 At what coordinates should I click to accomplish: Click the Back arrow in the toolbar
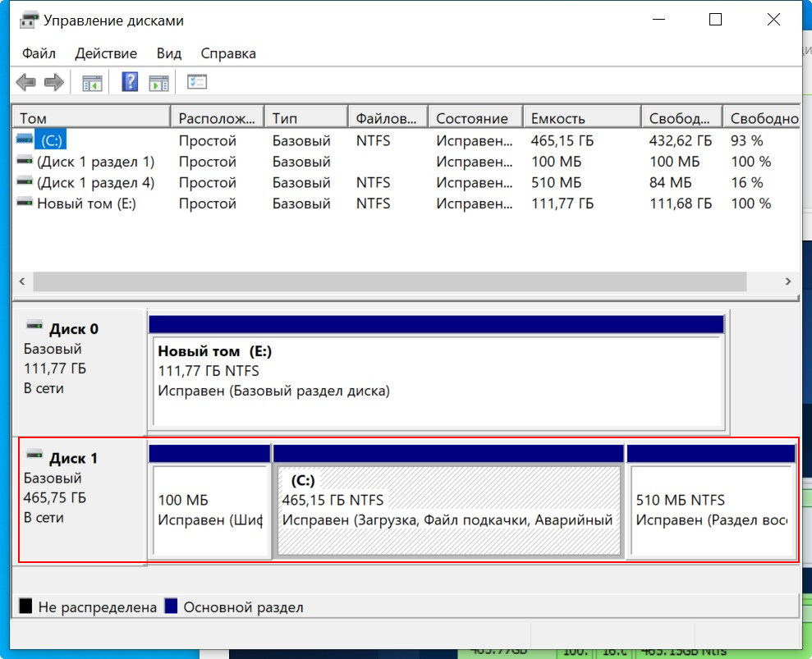coord(26,82)
